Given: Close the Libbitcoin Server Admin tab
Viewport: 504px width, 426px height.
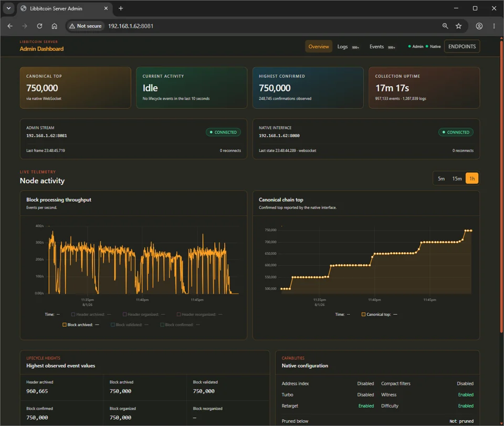Looking at the screenshot, I should pyautogui.click(x=106, y=8).
